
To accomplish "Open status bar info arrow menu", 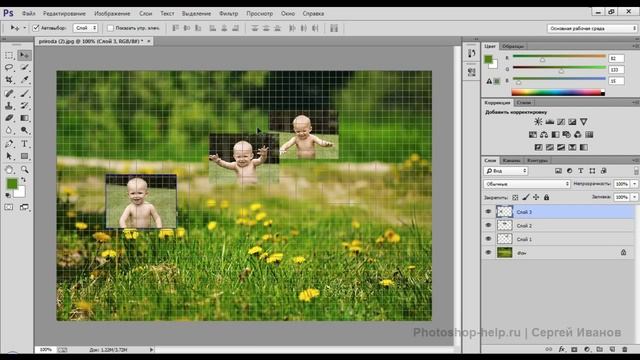I will (x=151, y=349).
